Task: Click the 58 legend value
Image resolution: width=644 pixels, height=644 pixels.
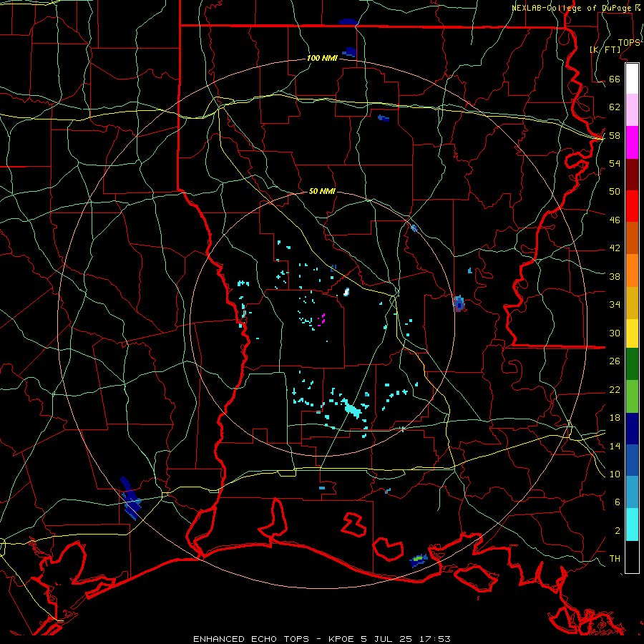Action: point(615,135)
